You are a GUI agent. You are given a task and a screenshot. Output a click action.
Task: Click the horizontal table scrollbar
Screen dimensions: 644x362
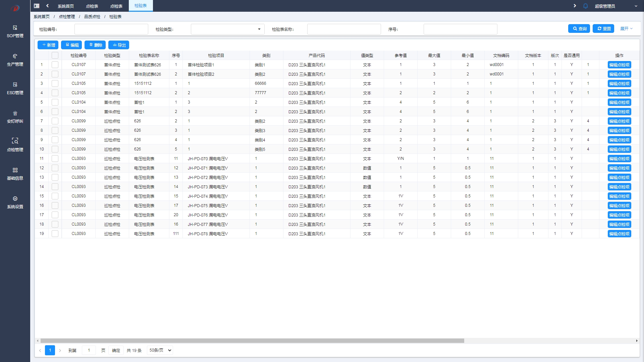pos(252,341)
